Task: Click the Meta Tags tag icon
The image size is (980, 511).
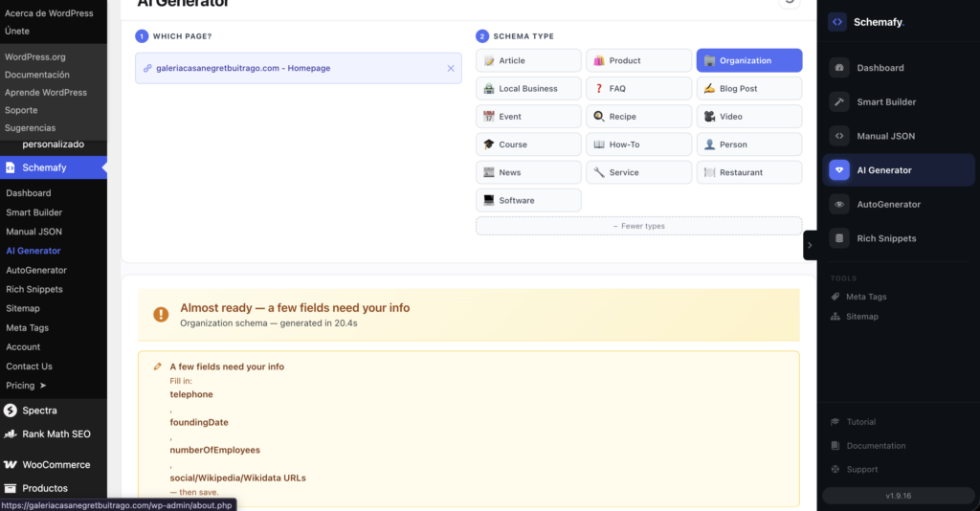Action: (835, 297)
